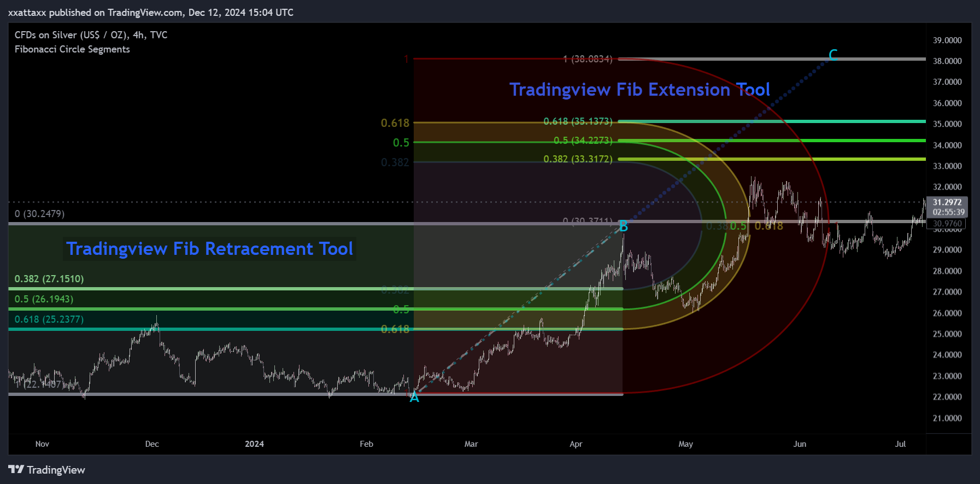Click the 'Jun' date label on the time axis
The image size is (980, 484).
800,444
